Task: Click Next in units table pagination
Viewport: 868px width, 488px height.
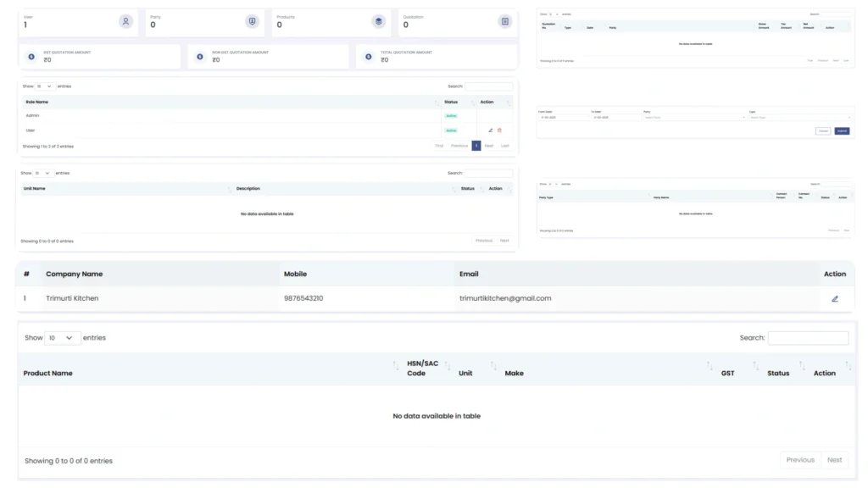Action: pyautogui.click(x=504, y=241)
